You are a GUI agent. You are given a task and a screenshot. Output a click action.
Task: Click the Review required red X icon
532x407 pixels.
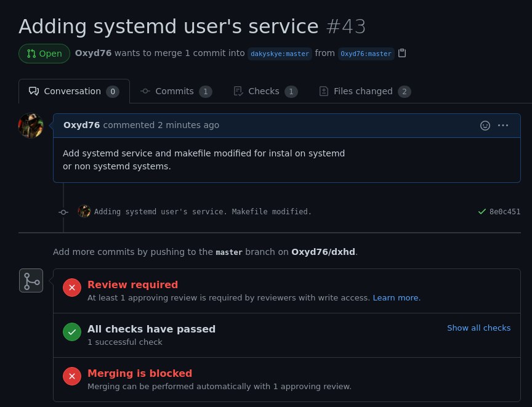point(72,288)
